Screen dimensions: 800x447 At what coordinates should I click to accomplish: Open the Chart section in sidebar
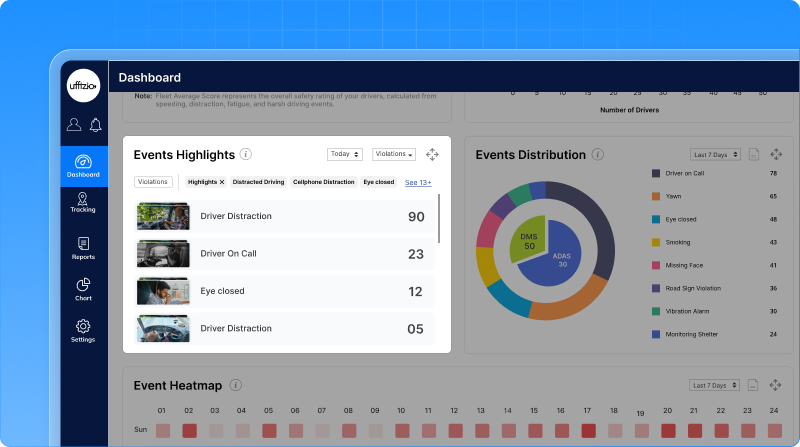point(83,289)
